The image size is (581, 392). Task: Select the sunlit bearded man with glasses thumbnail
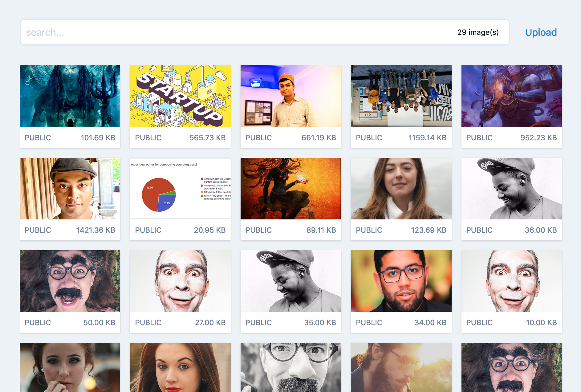[x=401, y=367]
